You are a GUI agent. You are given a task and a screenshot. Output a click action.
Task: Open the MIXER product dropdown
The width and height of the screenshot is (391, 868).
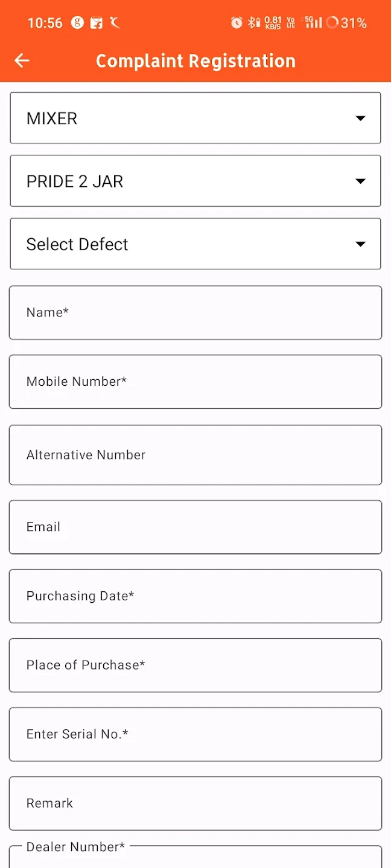point(195,118)
